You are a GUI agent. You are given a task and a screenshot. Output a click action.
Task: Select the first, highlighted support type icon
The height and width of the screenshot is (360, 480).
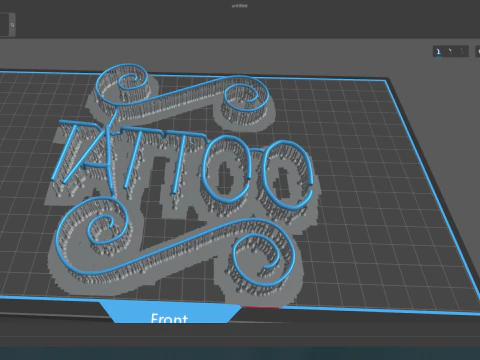(x=439, y=51)
